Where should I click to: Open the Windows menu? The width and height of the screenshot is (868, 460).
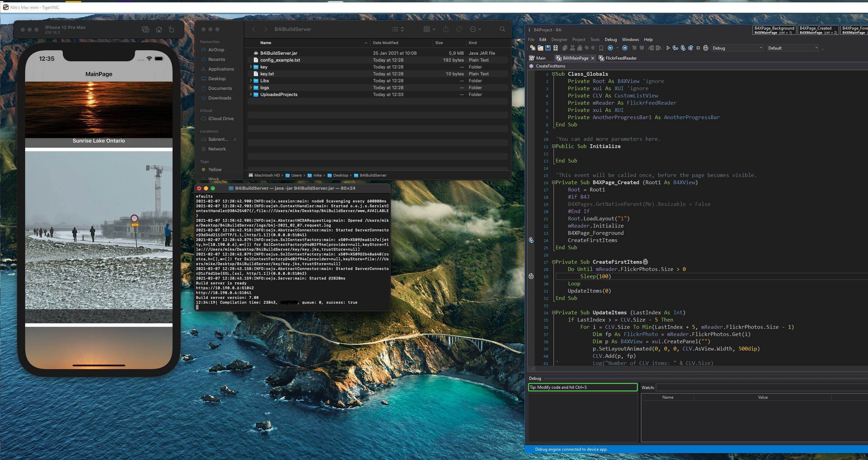630,40
